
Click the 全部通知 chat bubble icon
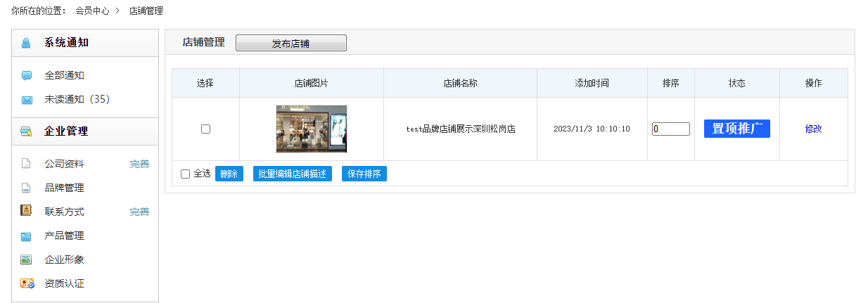pyautogui.click(x=27, y=75)
